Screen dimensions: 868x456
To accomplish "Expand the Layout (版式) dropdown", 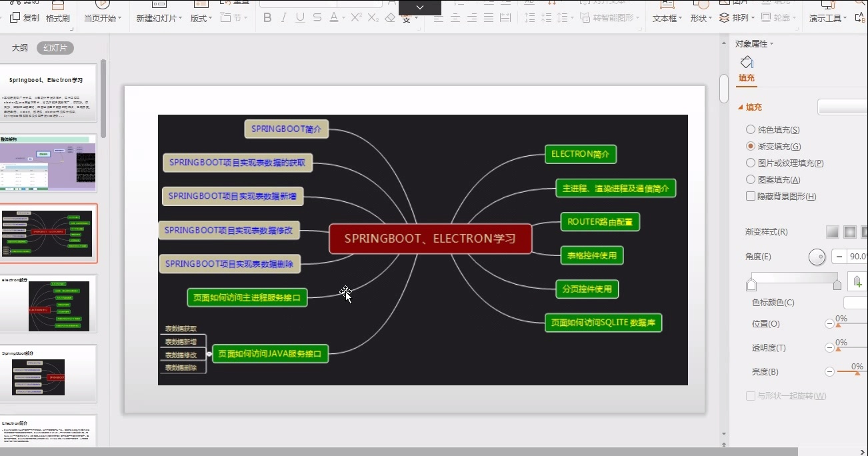I will (x=201, y=19).
